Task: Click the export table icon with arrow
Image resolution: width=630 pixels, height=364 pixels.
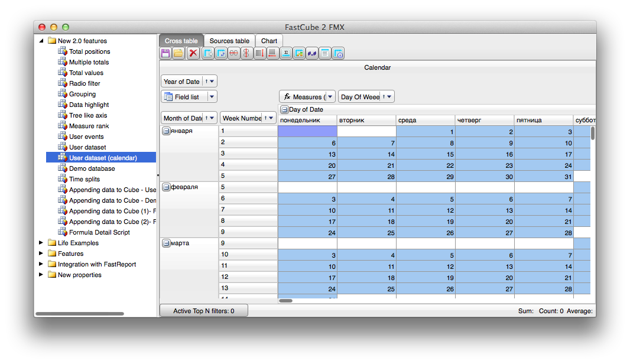Action: click(207, 53)
